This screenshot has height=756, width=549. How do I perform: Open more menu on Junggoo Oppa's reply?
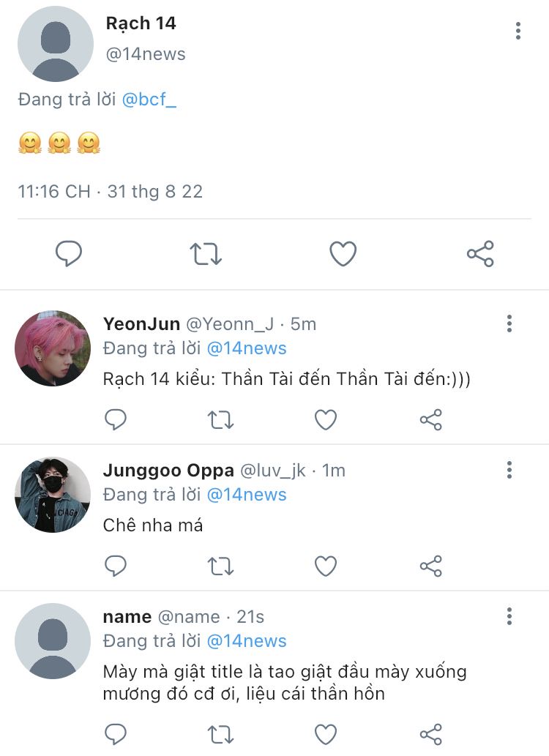coord(509,470)
